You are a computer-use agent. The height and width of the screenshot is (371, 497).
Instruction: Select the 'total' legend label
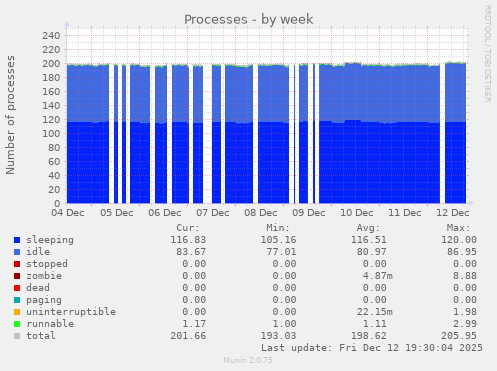[x=41, y=336]
